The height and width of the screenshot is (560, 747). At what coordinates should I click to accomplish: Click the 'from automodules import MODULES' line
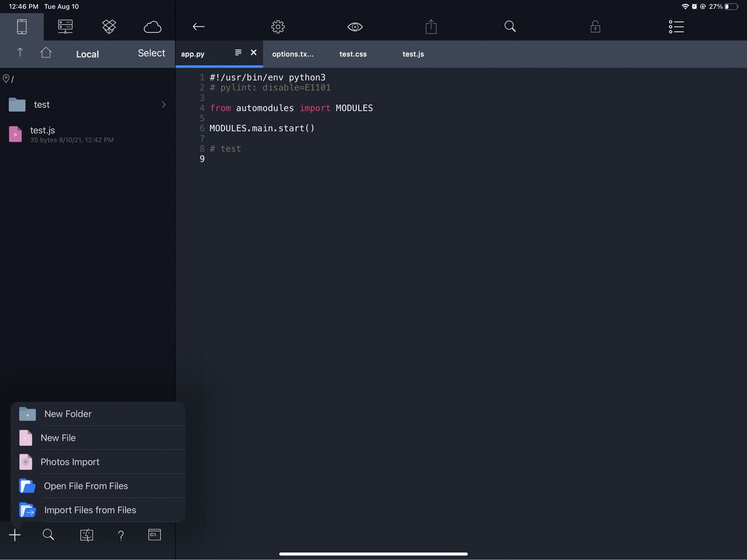point(291,108)
